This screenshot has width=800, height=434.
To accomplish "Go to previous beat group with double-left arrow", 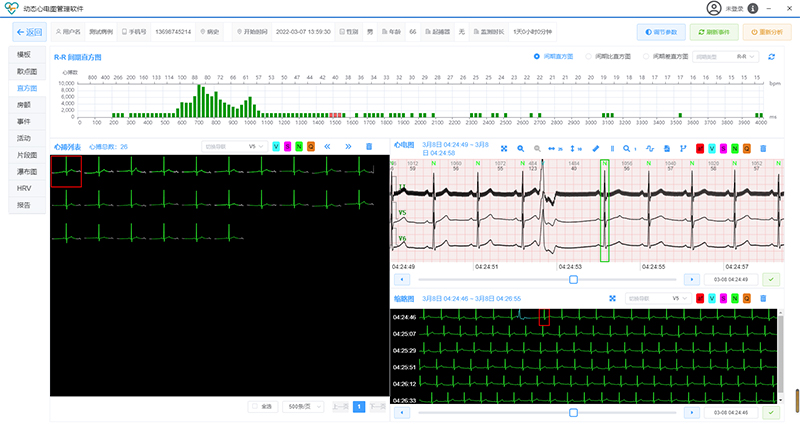I will tap(327, 147).
